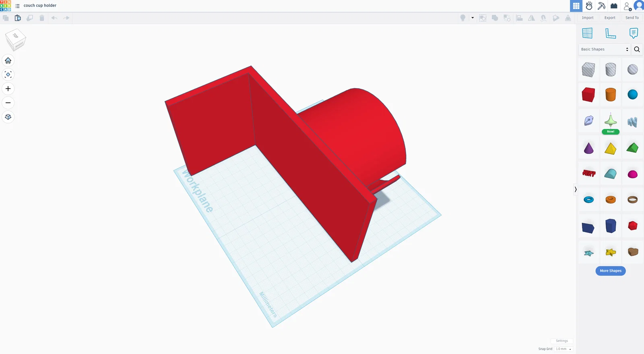Click the Duplicate and repeat icon
The image size is (644, 354).
pyautogui.click(x=30, y=18)
